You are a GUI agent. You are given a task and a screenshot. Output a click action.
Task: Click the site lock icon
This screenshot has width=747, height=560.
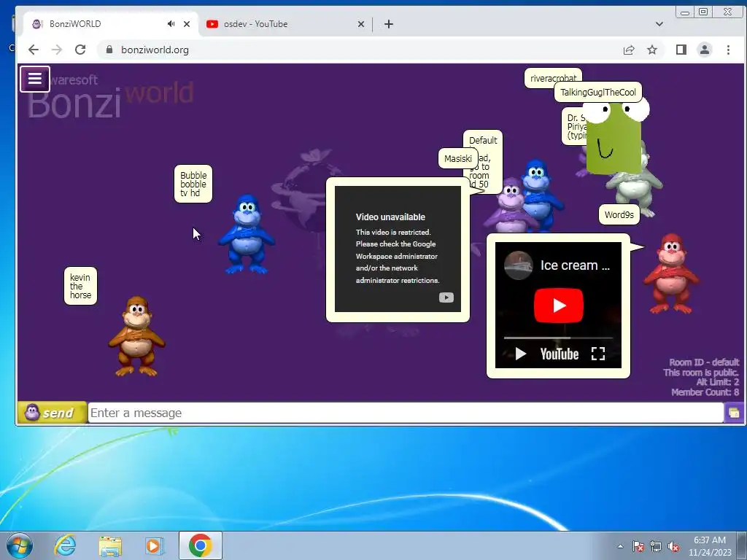point(109,50)
